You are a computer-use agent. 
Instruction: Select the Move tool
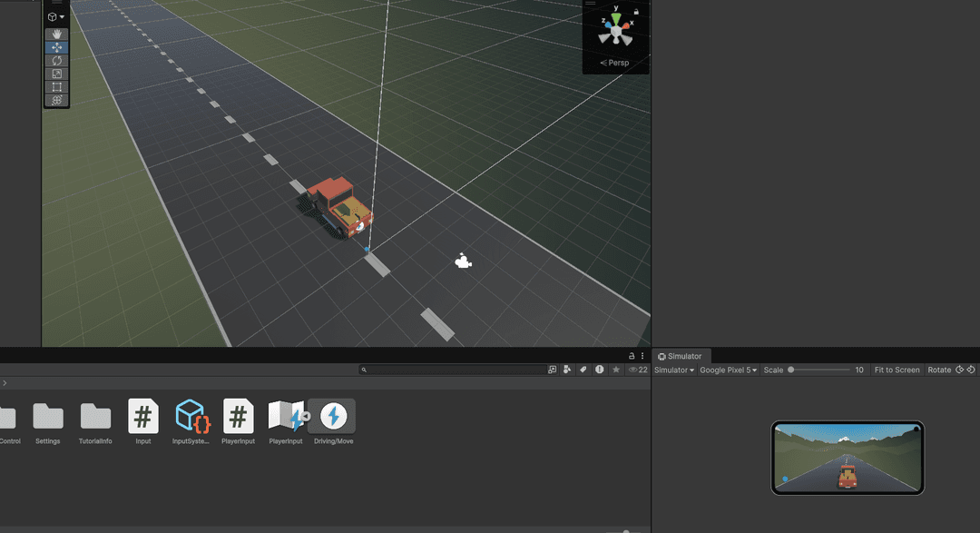click(x=56, y=47)
